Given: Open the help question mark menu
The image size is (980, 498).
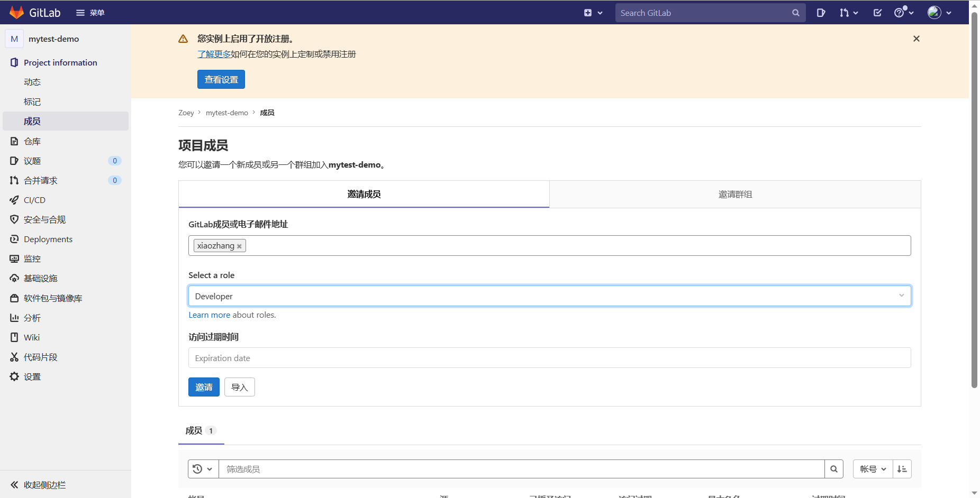Looking at the screenshot, I should click(904, 13).
